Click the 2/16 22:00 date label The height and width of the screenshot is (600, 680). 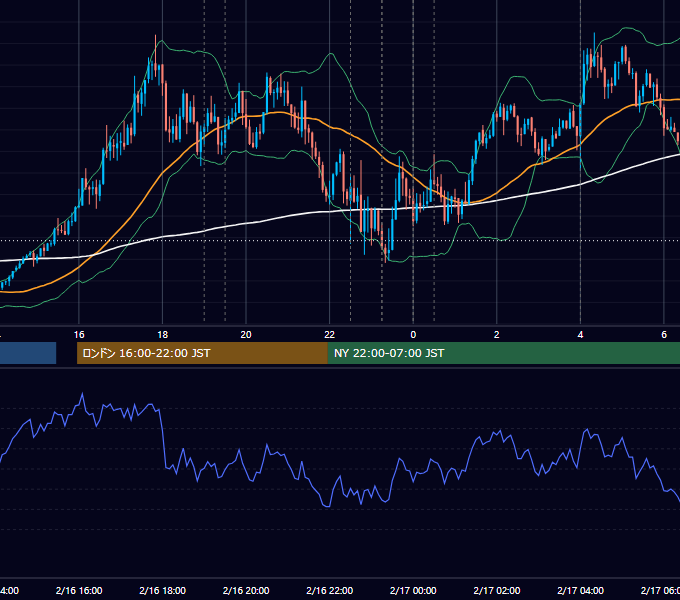click(330, 590)
